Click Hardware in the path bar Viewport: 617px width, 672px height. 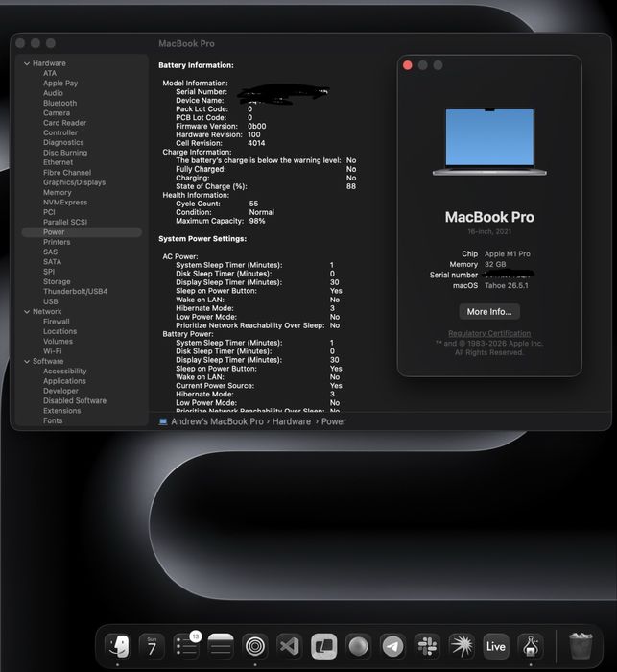(292, 421)
